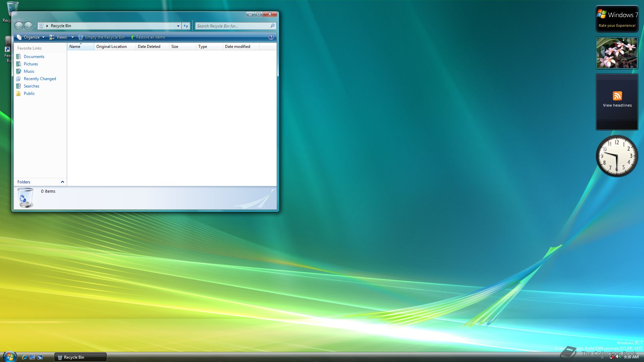The width and height of the screenshot is (644, 362).
Task: Click the analog clock gadget
Action: tap(616, 156)
